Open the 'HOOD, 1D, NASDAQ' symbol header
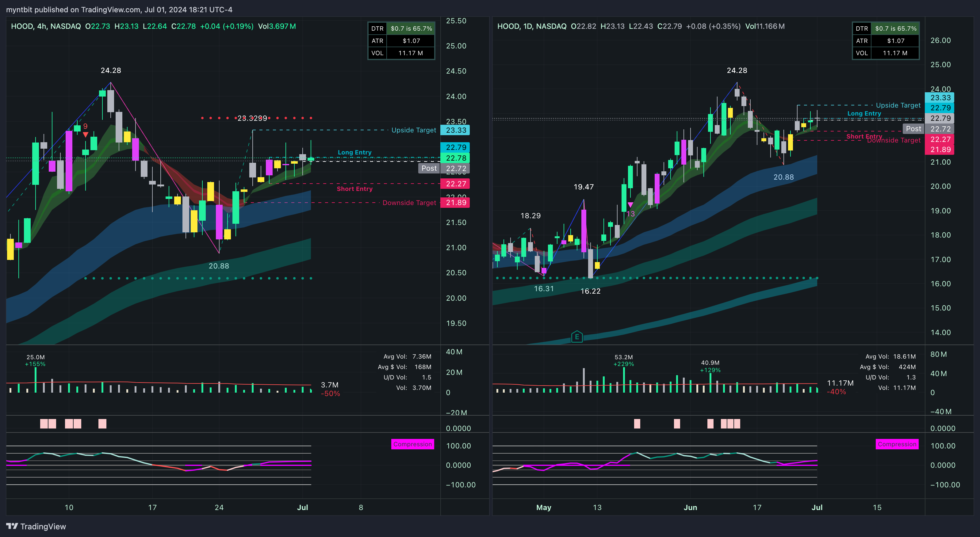The height and width of the screenshot is (537, 980). (532, 26)
